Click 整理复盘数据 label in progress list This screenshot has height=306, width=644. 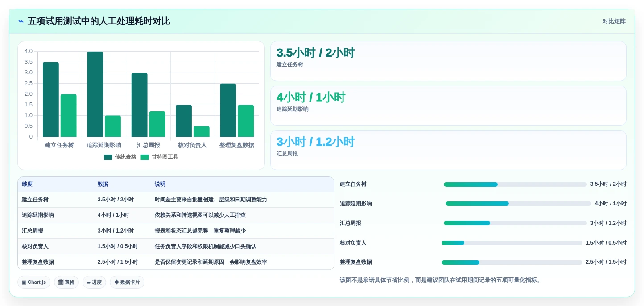(x=356, y=262)
